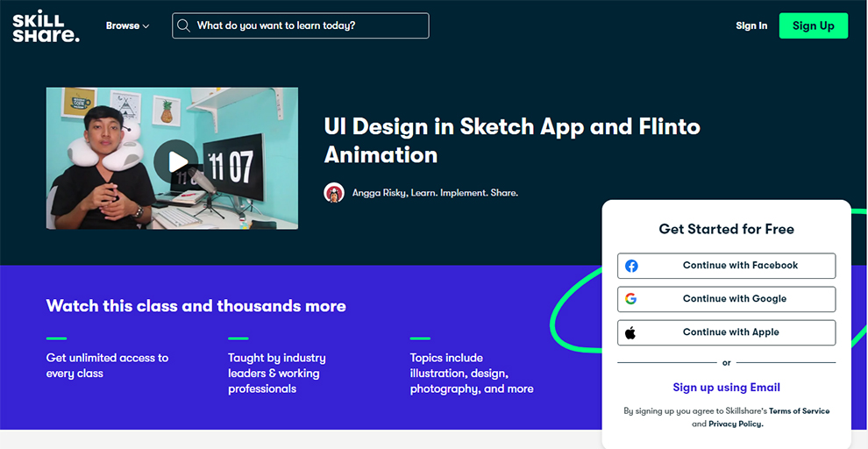Click 'Watch this class and thousands more' heading
Viewport: 868px width, 449px height.
[x=196, y=305]
